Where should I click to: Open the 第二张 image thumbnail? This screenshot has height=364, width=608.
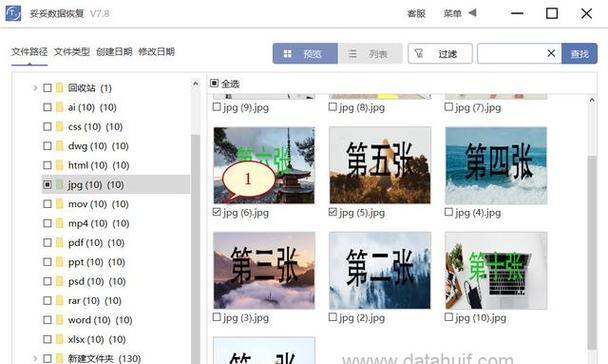point(380,270)
